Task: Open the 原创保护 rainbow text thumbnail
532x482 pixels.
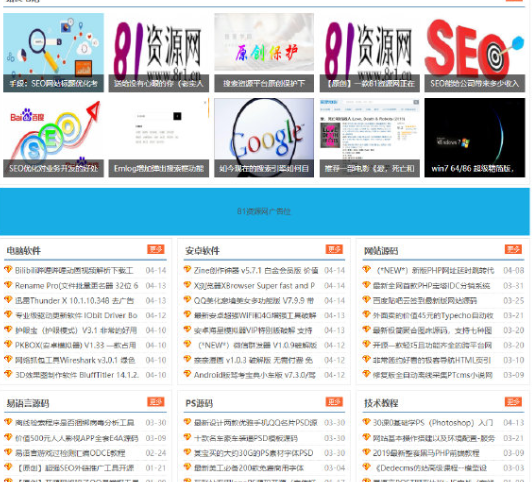Action: point(264,53)
